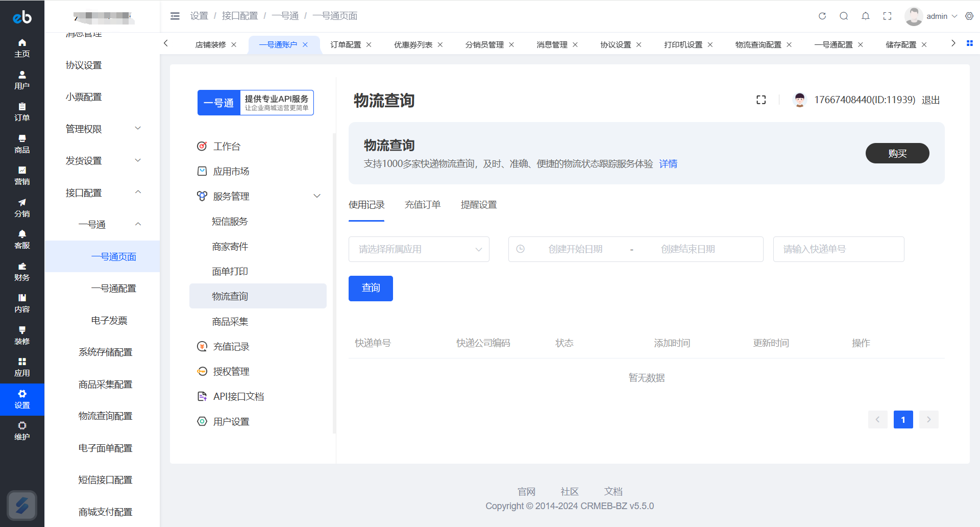Toggle header fullscreen icon next to bell
This screenshot has width=980, height=527.
pos(887,16)
